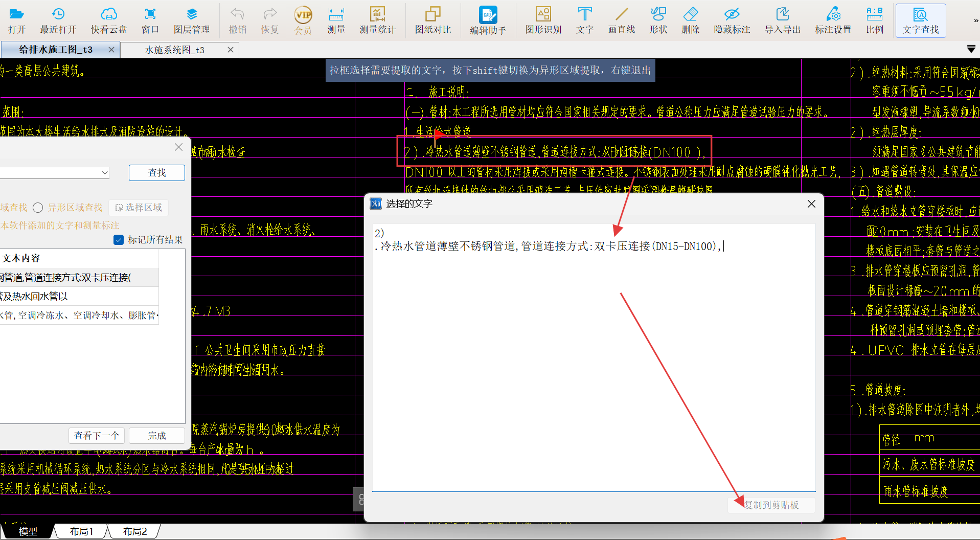Viewport: 980px width, 540px height.
Task: Select the 文字 text tool
Action: (x=585, y=20)
